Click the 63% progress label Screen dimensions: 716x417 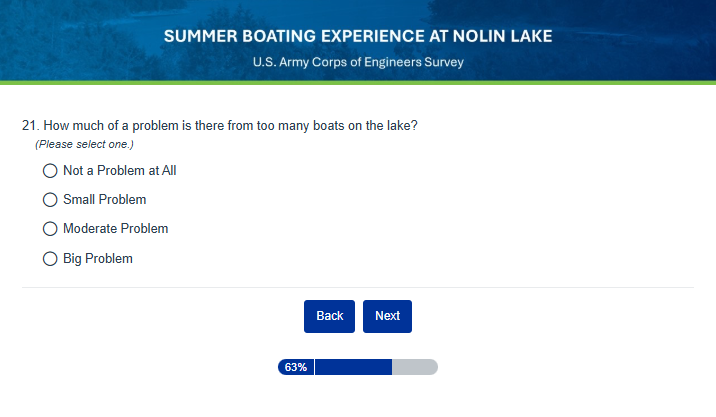tap(296, 367)
